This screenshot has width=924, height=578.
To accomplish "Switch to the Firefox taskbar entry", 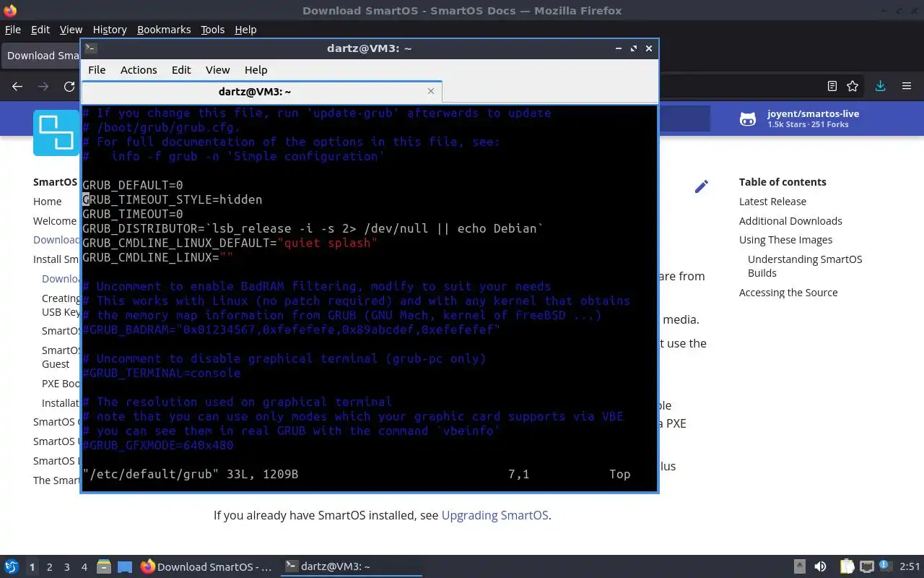I will (x=206, y=567).
